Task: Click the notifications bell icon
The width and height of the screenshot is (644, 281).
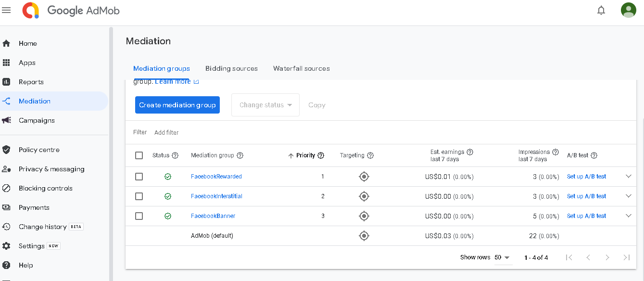Action: (601, 10)
